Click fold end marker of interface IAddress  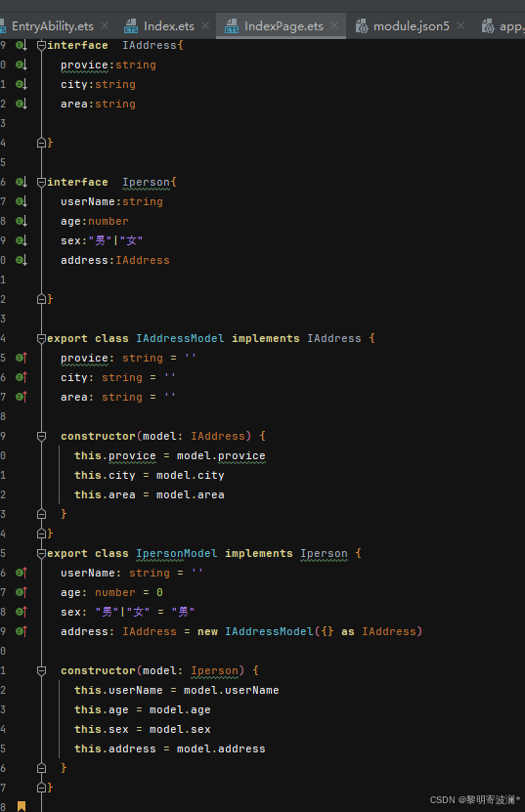(41, 143)
